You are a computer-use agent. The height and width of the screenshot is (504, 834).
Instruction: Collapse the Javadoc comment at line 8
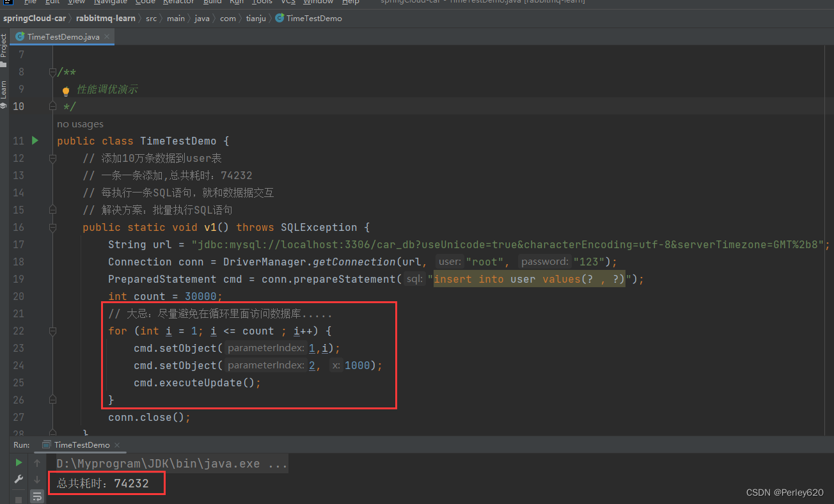point(52,72)
